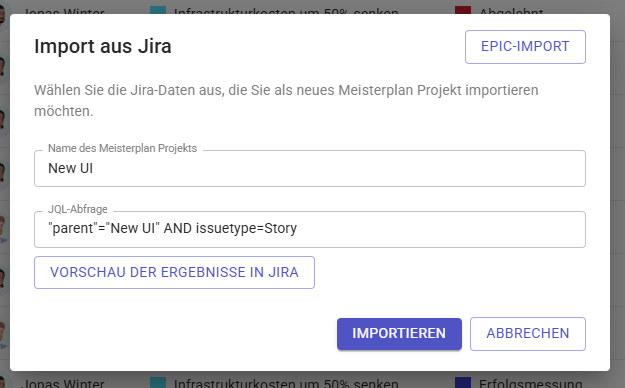Focus the JQL-Abfrage input field

310,229
